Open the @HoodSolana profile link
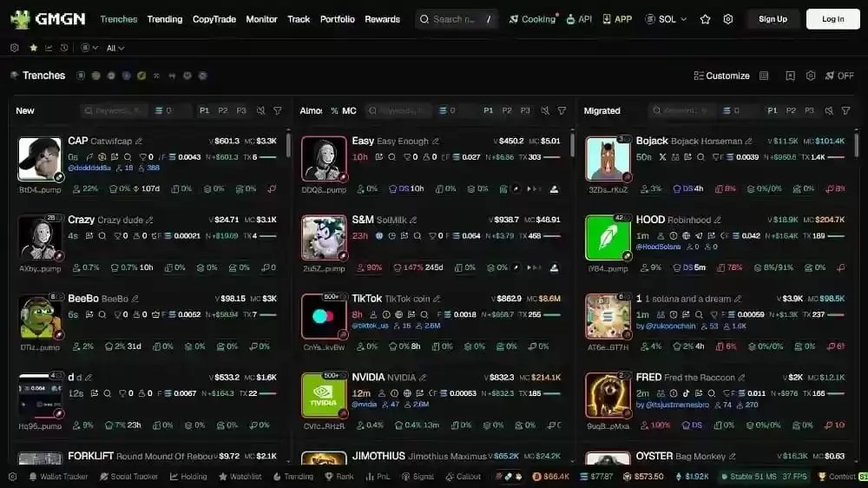 coord(658,247)
